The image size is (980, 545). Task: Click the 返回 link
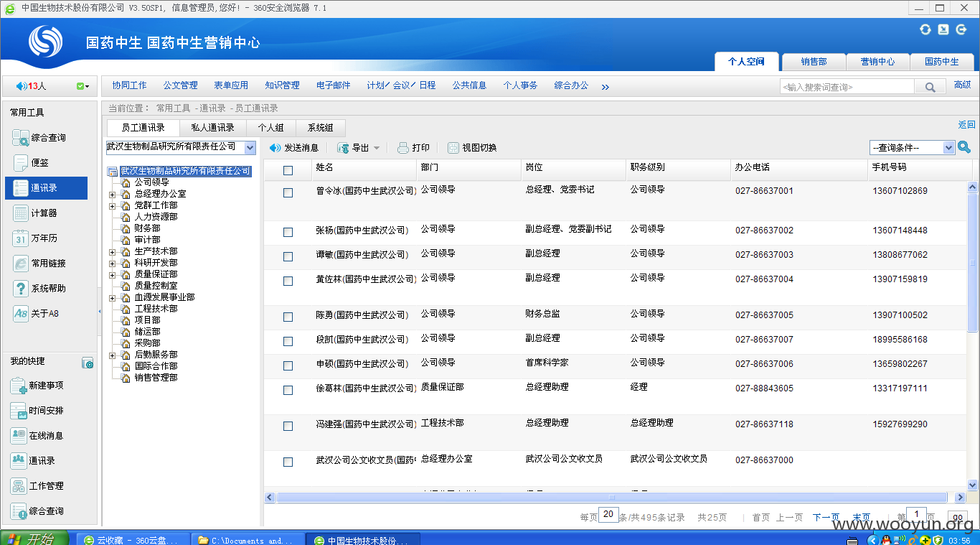[x=966, y=125]
